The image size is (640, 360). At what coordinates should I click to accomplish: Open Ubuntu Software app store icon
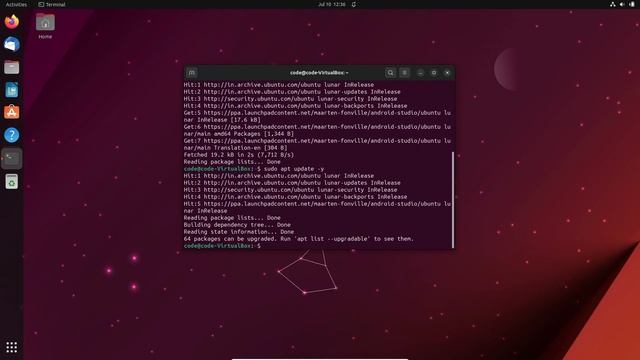(11, 112)
